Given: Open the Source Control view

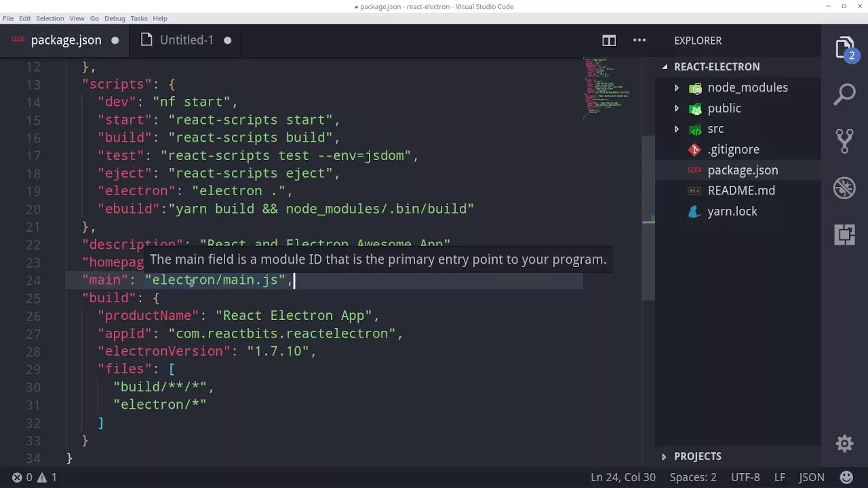Looking at the screenshot, I should click(x=844, y=141).
